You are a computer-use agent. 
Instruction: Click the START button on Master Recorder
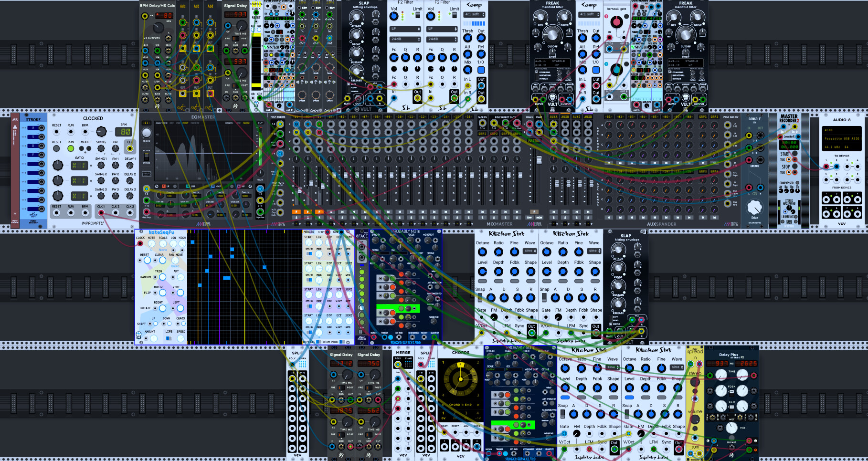coord(795,154)
